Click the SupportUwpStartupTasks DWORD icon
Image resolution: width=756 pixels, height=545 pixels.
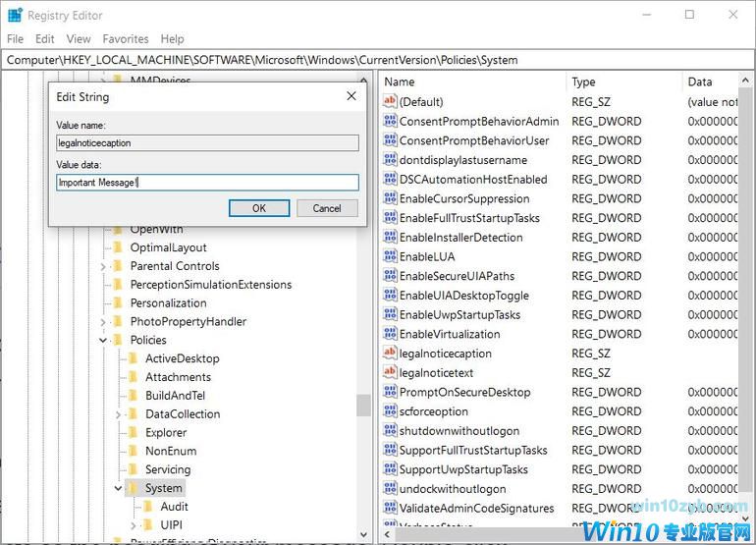pos(390,468)
